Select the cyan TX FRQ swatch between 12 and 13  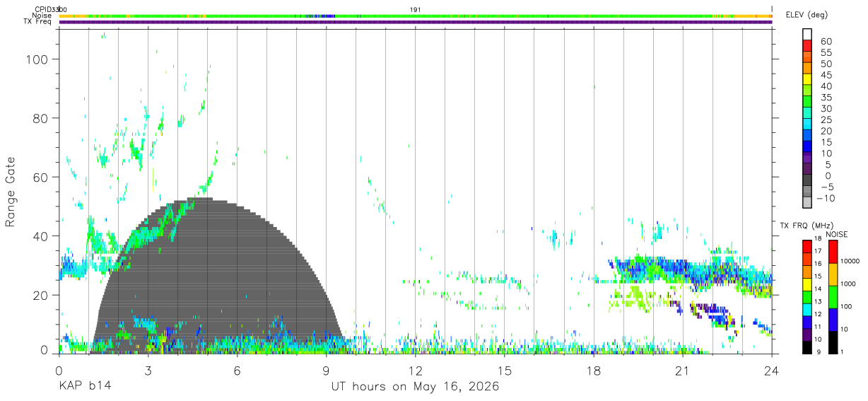[x=807, y=308]
